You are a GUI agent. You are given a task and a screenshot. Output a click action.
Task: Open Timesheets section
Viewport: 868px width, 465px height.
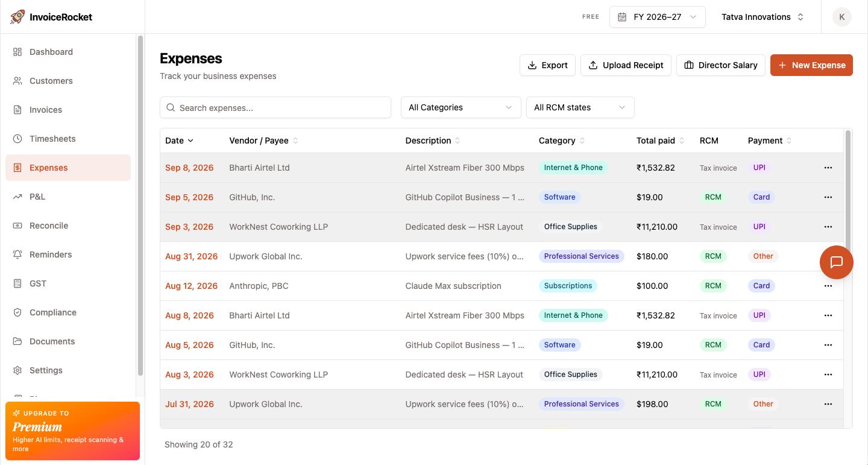click(68, 139)
